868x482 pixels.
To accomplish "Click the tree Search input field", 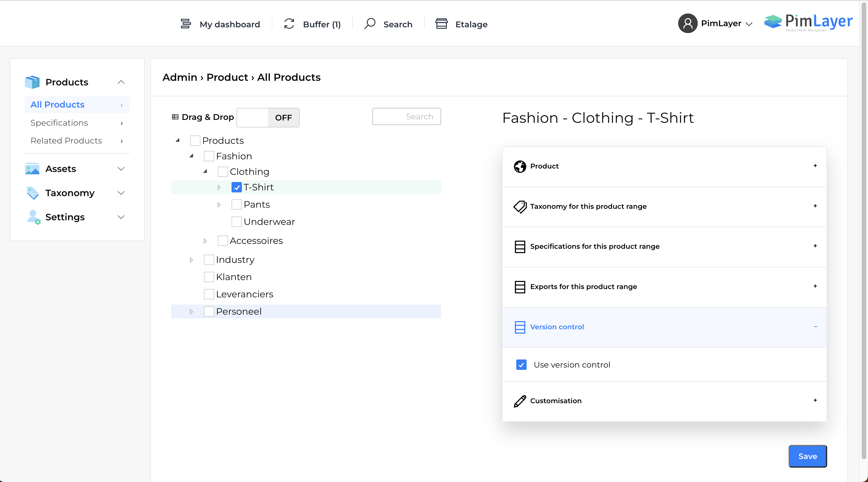I will click(406, 116).
